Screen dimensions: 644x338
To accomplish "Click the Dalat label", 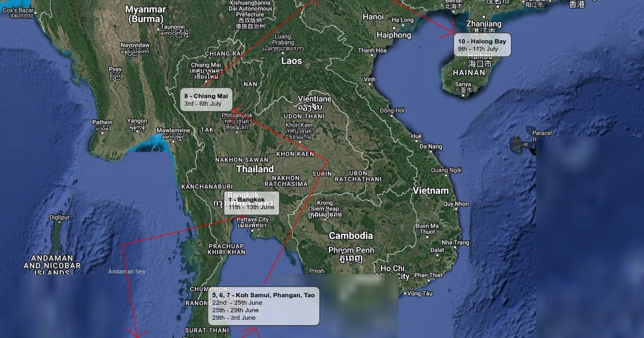I will pyautogui.click(x=437, y=250).
